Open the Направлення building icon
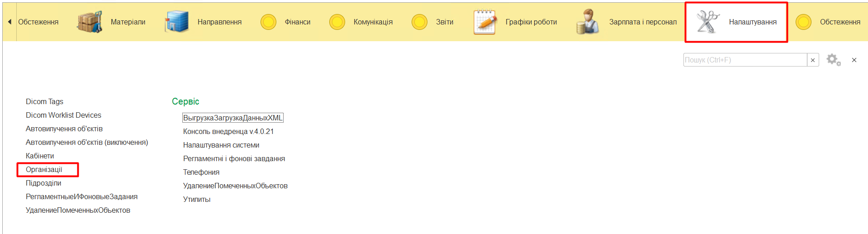 [x=176, y=22]
